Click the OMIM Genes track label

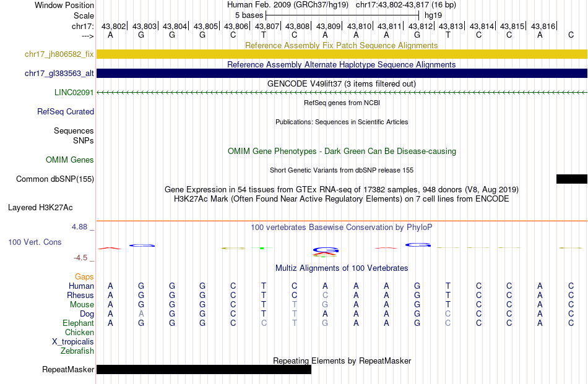click(x=70, y=160)
